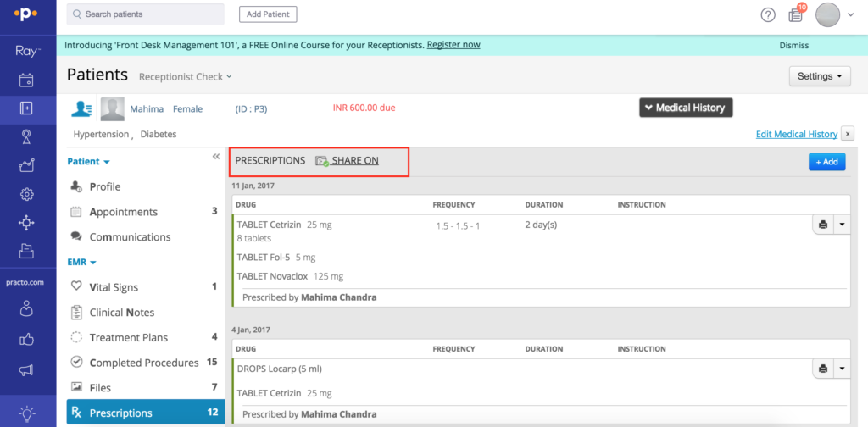868x427 pixels.
Task: Expand options arrow for 4 Jan prescription
Action: click(x=842, y=369)
